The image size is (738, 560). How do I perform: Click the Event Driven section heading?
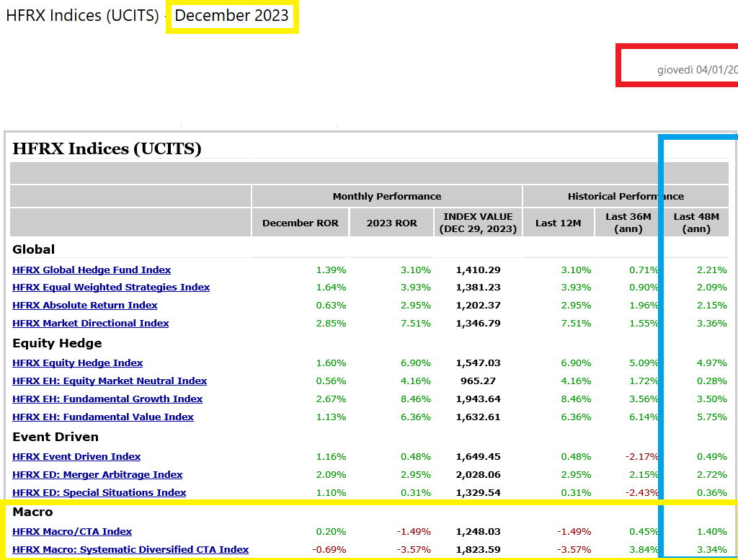click(55, 437)
